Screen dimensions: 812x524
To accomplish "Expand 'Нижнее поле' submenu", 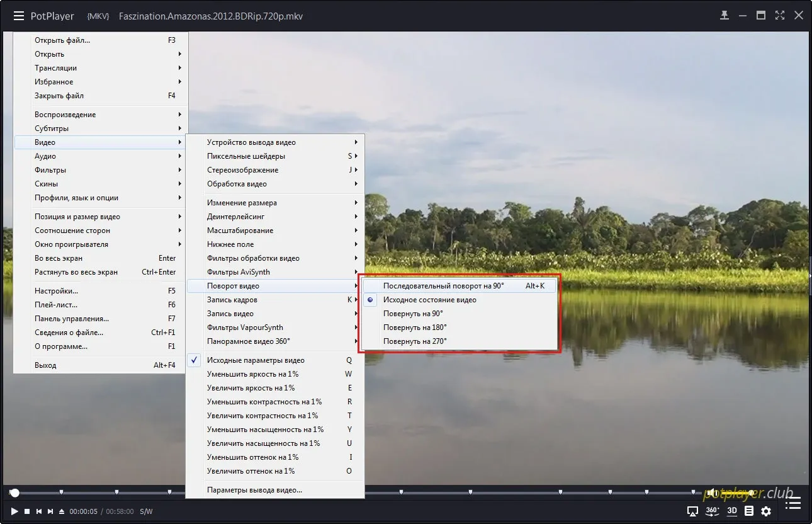I will click(275, 244).
